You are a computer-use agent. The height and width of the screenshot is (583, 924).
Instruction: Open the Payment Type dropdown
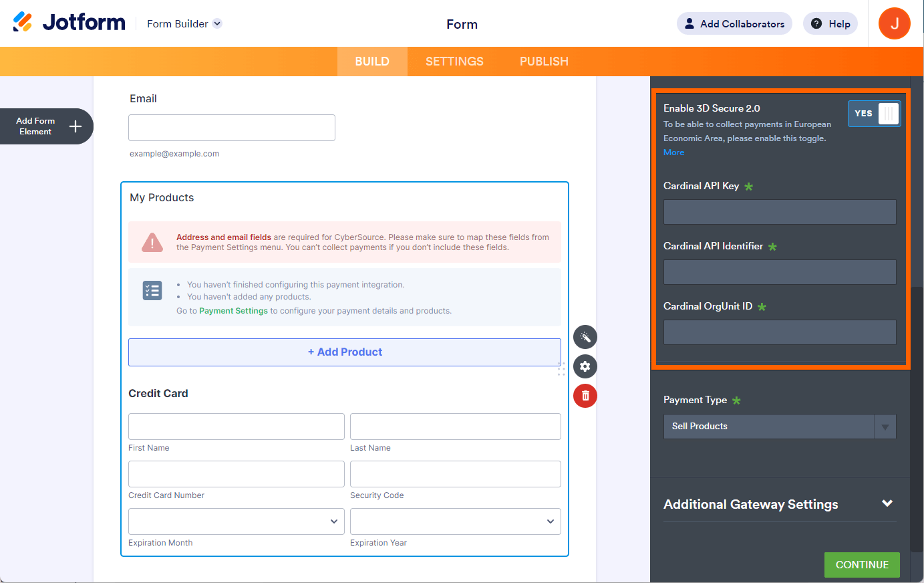779,427
